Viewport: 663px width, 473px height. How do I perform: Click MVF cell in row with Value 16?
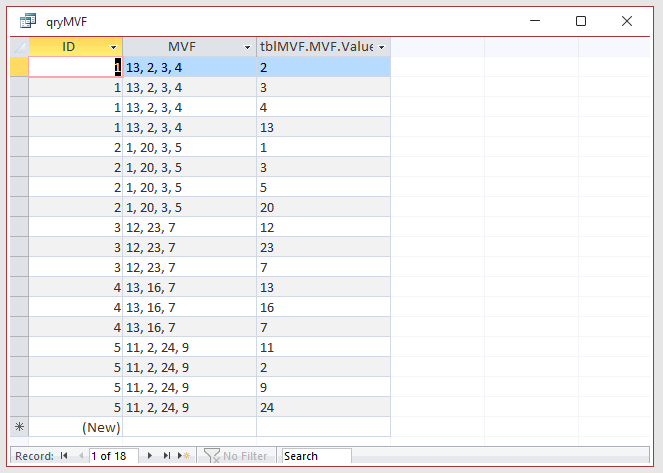(x=189, y=307)
